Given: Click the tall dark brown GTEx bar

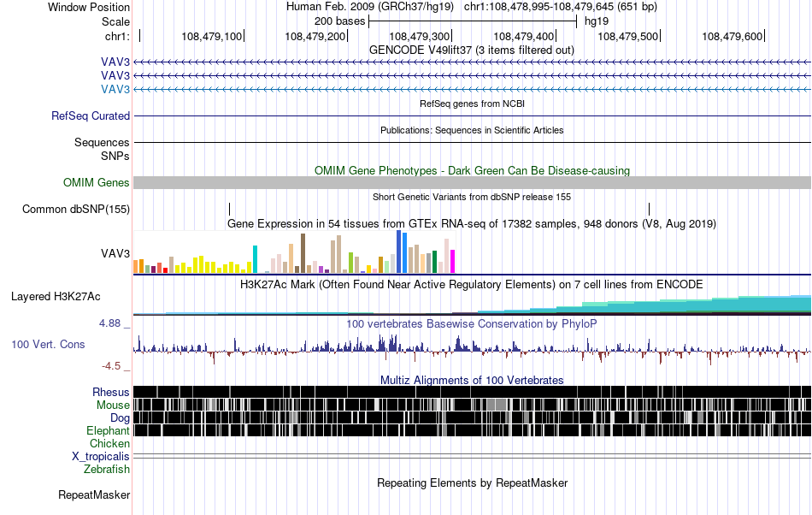Looking at the screenshot, I should (x=303, y=253).
